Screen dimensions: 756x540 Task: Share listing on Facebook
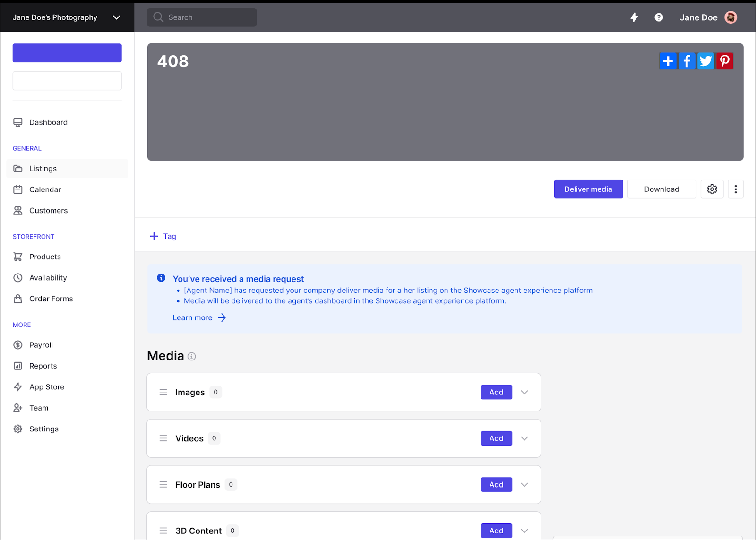pyautogui.click(x=687, y=61)
